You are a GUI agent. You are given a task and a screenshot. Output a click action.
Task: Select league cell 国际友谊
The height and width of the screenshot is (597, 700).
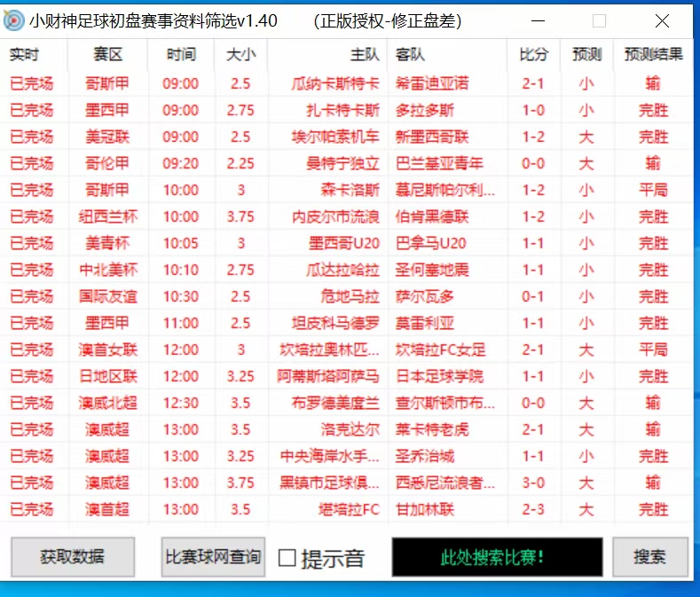107,296
